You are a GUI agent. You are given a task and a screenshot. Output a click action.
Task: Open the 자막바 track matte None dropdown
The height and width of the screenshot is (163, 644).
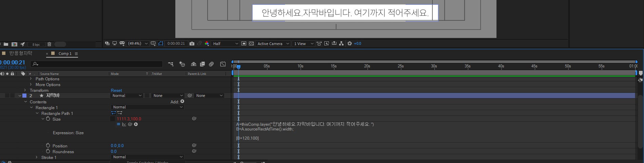[168, 96]
